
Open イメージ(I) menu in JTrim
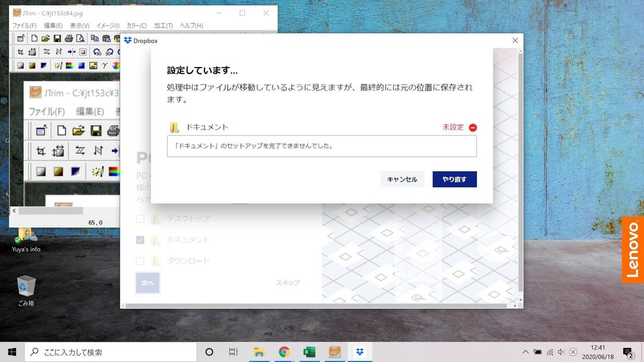point(108,26)
